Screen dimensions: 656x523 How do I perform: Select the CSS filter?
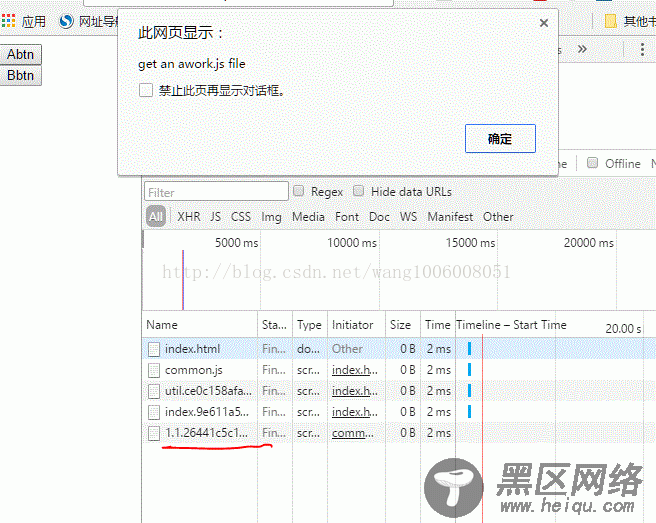[241, 217]
